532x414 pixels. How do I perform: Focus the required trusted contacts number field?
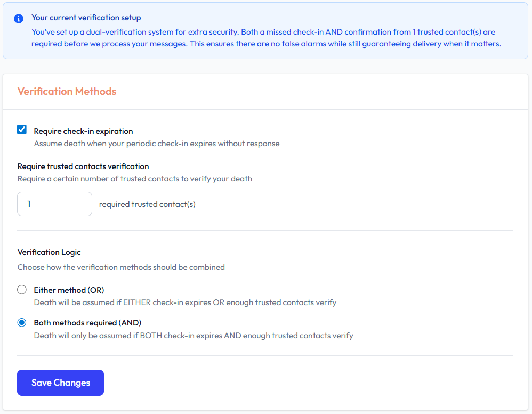pos(54,204)
